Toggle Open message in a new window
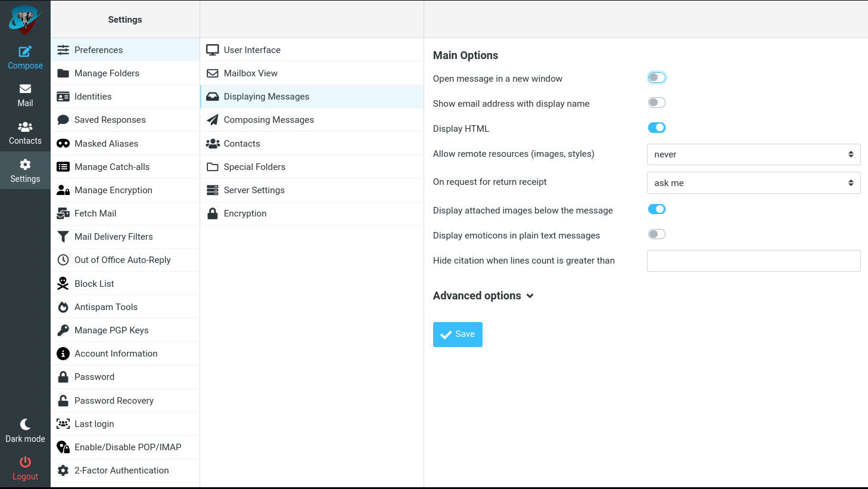 (x=657, y=78)
